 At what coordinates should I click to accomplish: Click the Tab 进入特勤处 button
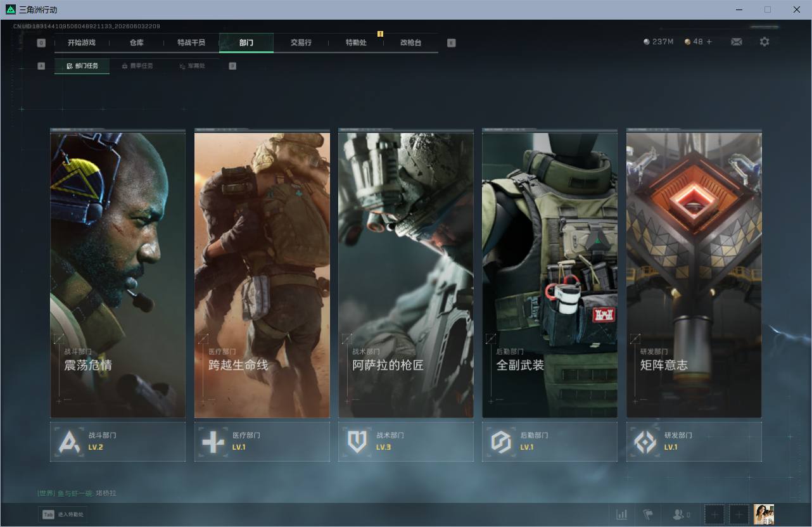pyautogui.click(x=63, y=514)
